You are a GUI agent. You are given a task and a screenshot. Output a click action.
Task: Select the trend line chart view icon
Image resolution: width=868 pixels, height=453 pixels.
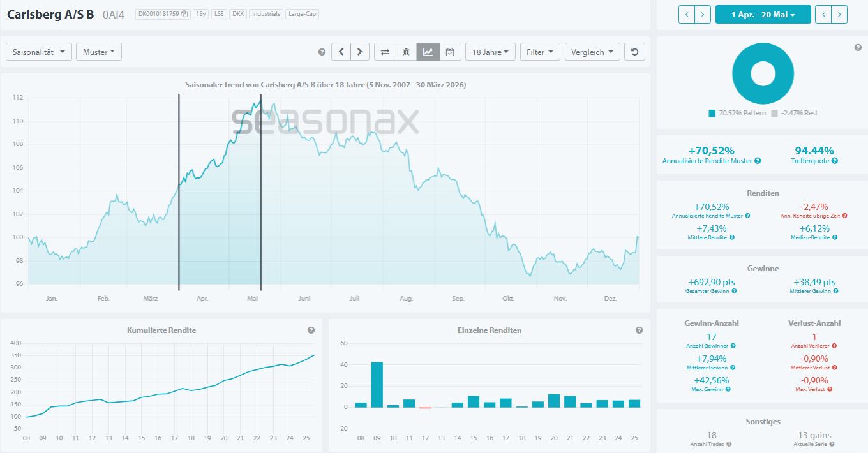(428, 52)
